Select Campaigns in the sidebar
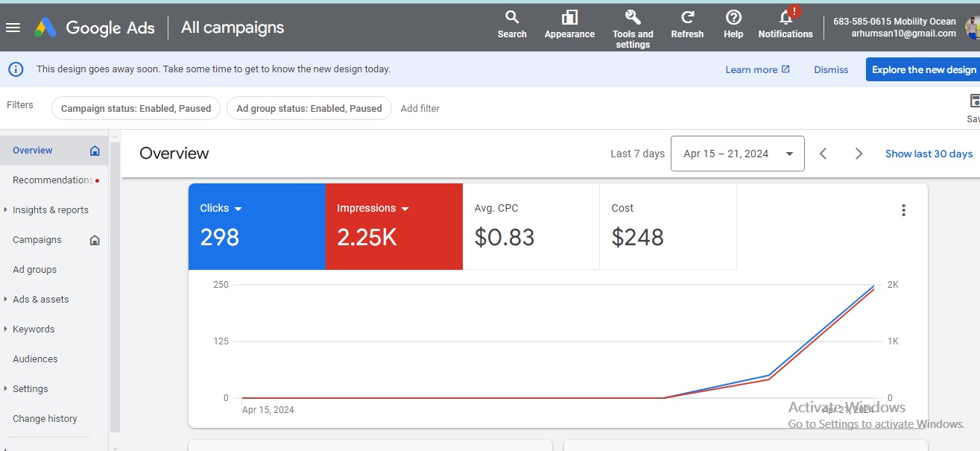Screen dimensions: 980x451 tap(37, 240)
